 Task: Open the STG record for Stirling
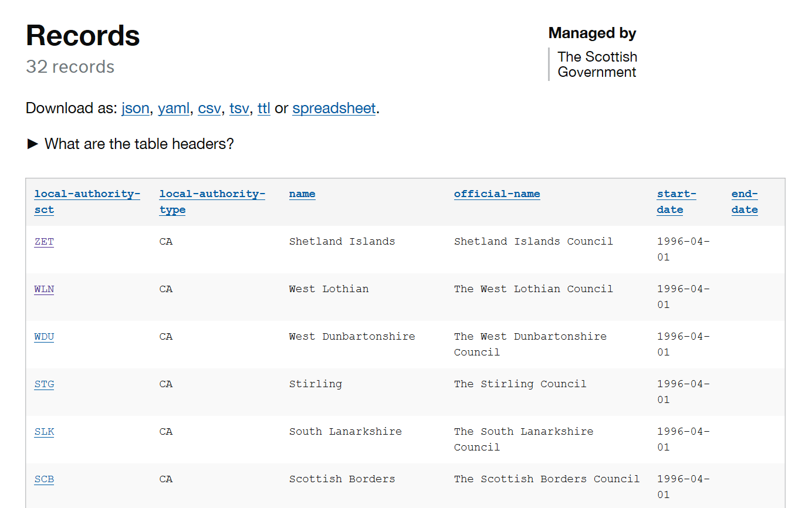(44, 384)
